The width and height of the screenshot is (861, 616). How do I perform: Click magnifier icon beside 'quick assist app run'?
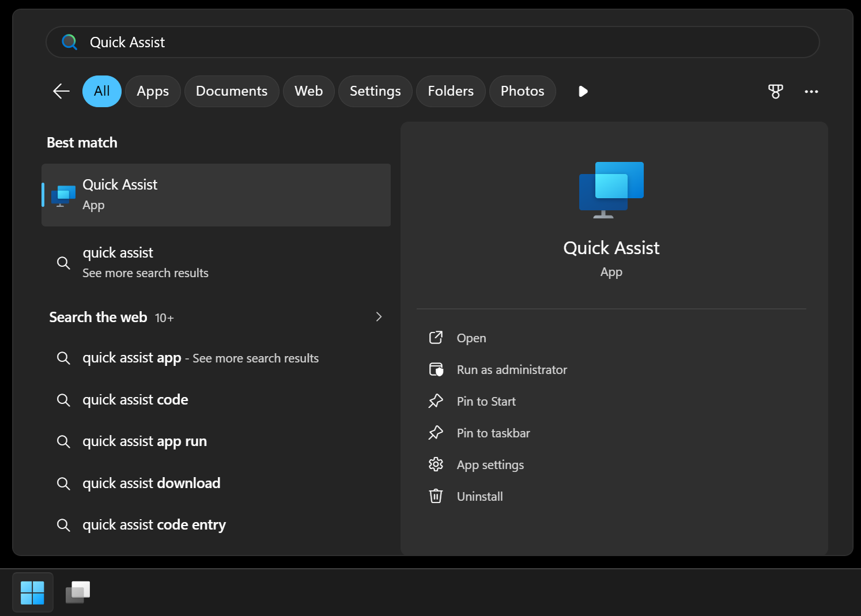click(63, 441)
